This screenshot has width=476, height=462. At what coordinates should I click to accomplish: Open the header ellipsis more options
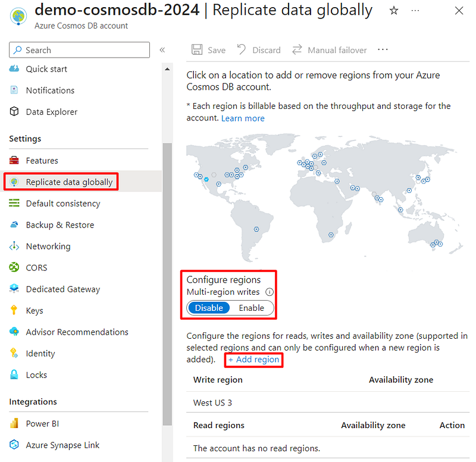[415, 11]
